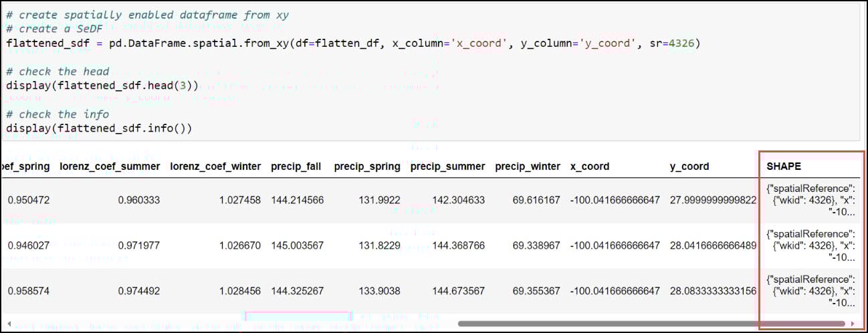The height and width of the screenshot is (333, 868).
Task: Click the y_coord column header
Action: pyautogui.click(x=689, y=166)
